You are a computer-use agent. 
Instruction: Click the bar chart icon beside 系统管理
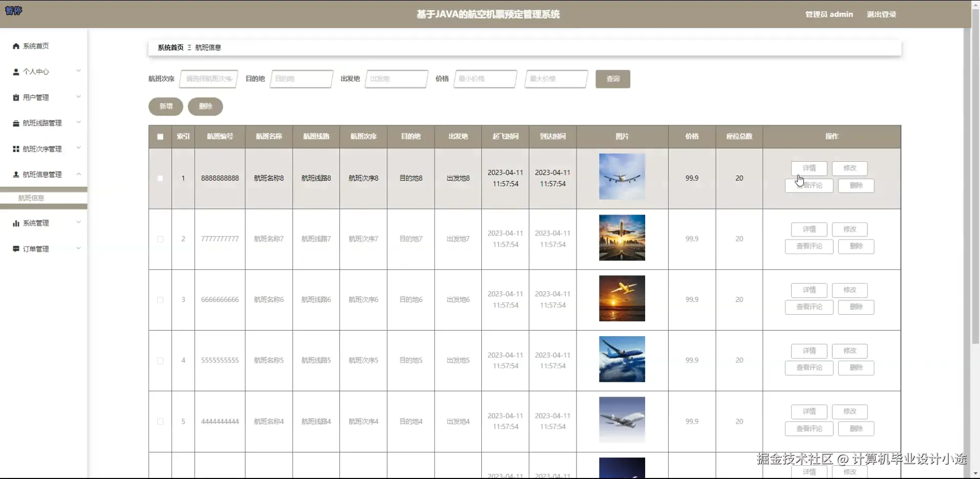point(16,223)
